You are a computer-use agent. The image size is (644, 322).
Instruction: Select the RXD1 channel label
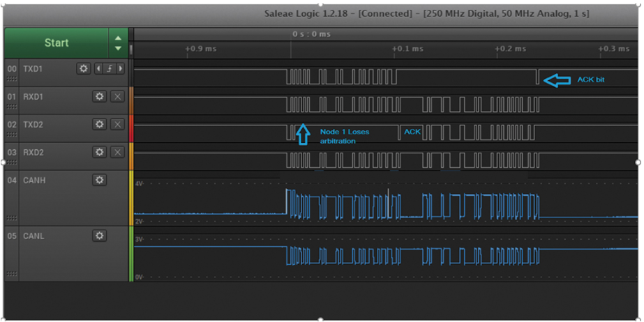pos(33,97)
